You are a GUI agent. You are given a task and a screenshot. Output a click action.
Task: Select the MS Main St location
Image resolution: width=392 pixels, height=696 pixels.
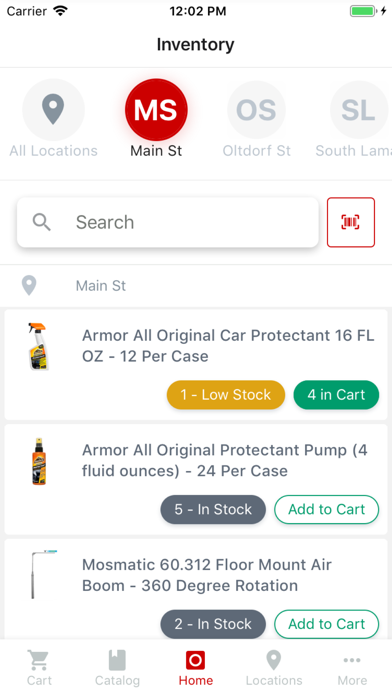pyautogui.click(x=156, y=109)
